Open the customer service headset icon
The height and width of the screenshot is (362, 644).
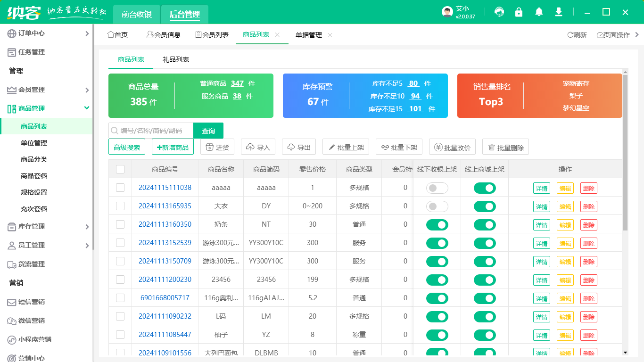coord(499,12)
